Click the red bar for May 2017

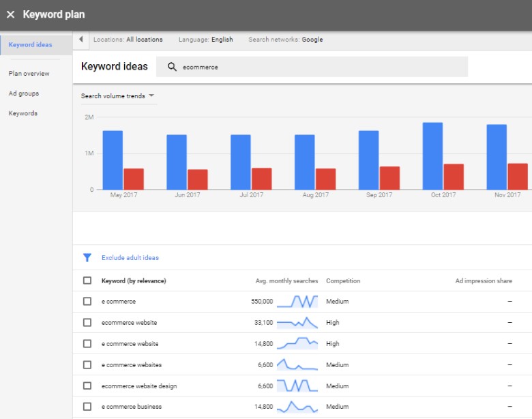[x=134, y=179]
